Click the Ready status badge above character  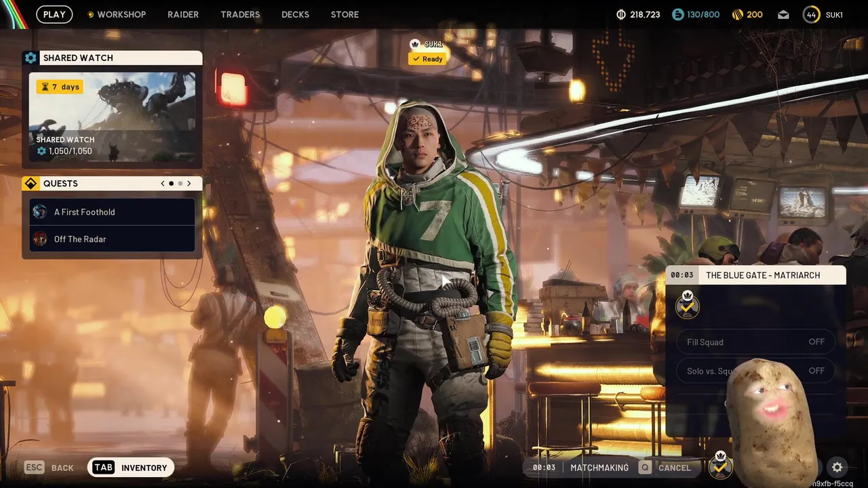(x=427, y=59)
